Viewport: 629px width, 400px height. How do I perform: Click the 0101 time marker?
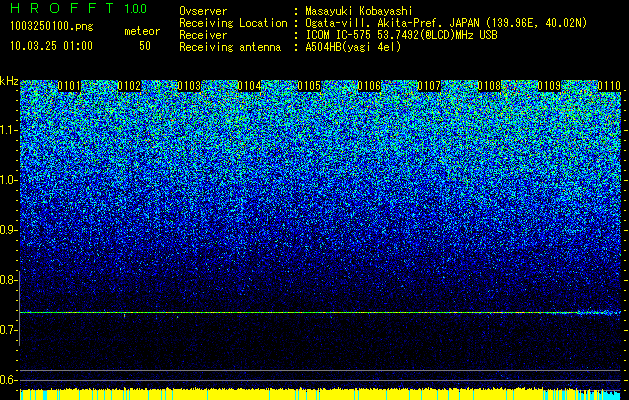[x=69, y=86]
